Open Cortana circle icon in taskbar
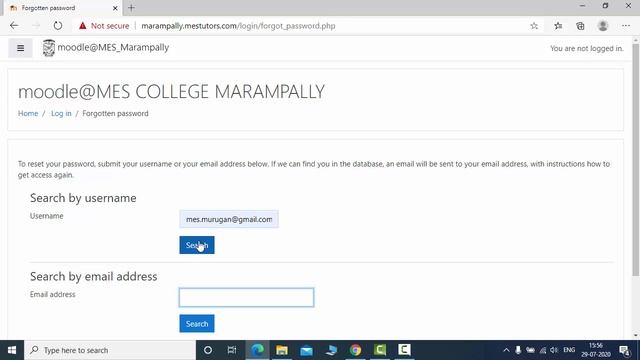 coord(208,350)
